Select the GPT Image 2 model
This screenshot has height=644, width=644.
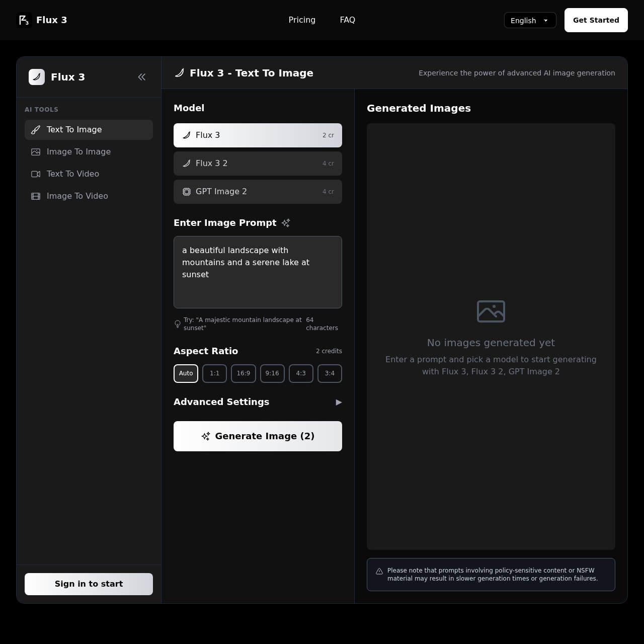click(258, 192)
